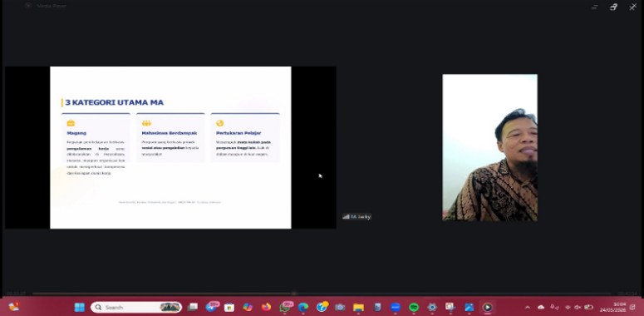This screenshot has height=316, width=644.
Task: Open Settings gear on the taskbar
Action: pyautogui.click(x=432, y=307)
